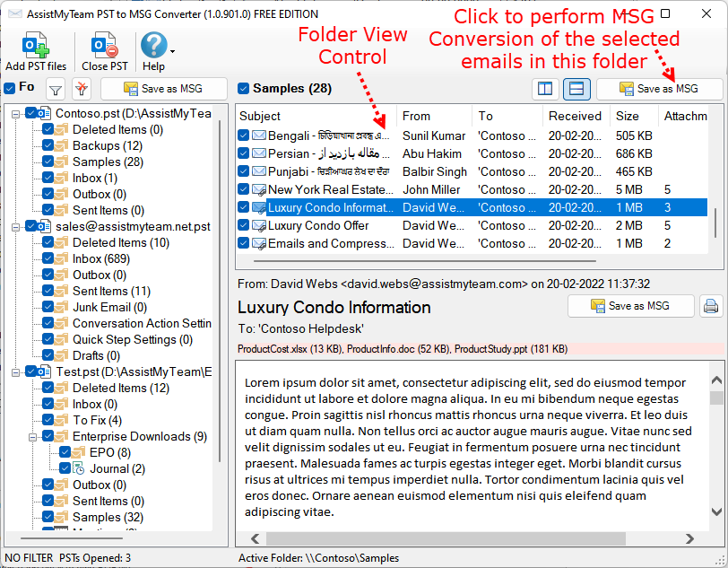Uncheck the Backups (12) folder checkbox
The image size is (728, 568).
click(48, 145)
